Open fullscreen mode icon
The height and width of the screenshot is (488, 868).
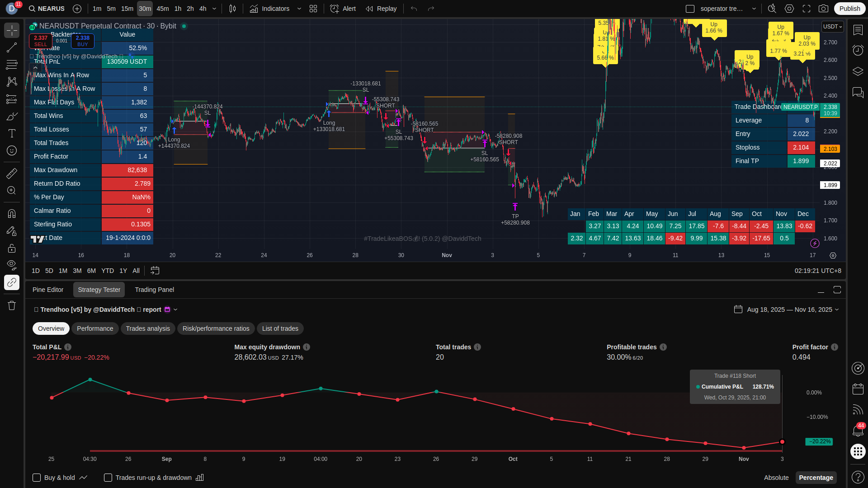click(807, 9)
